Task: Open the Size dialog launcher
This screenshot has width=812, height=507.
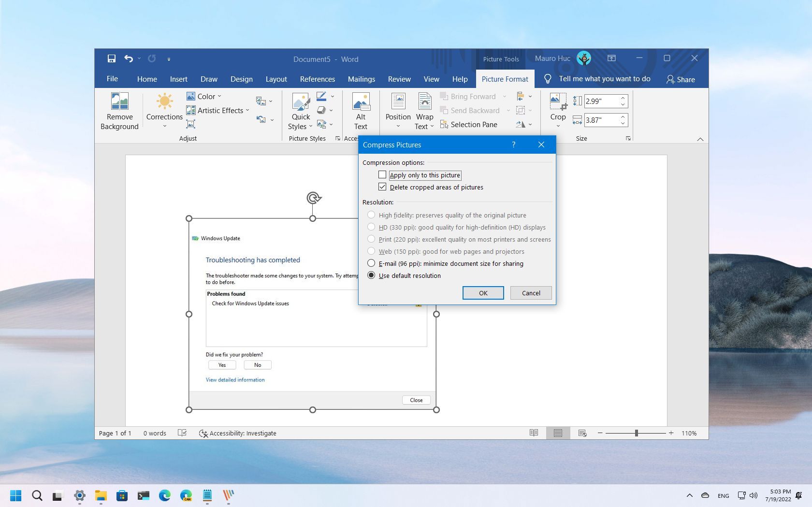Action: click(628, 138)
